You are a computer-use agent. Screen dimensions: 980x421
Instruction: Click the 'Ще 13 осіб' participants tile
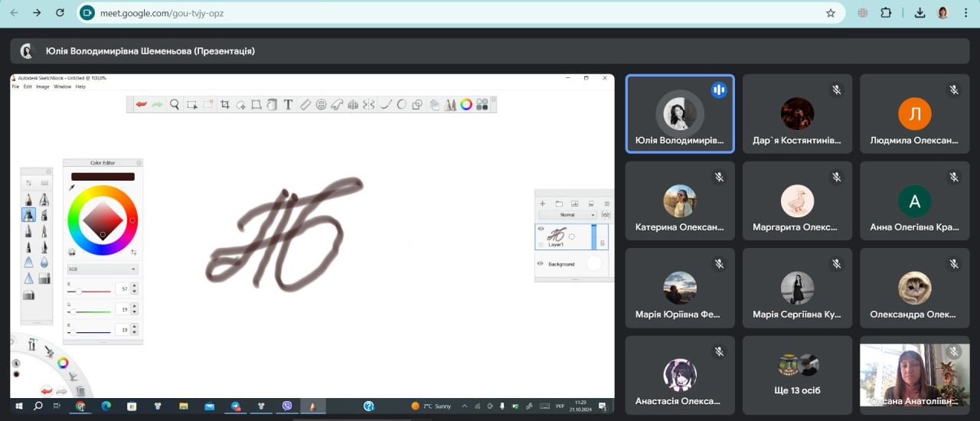point(797,375)
